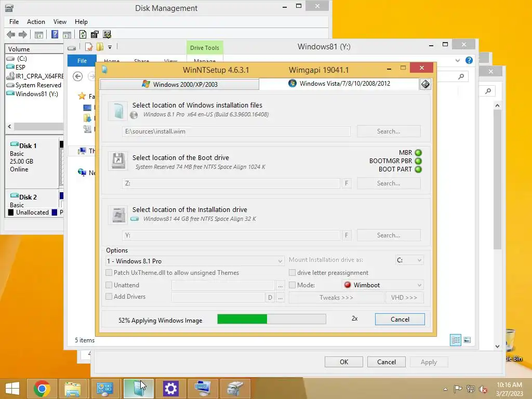Open File Explorer from the taskbar

pos(73,389)
